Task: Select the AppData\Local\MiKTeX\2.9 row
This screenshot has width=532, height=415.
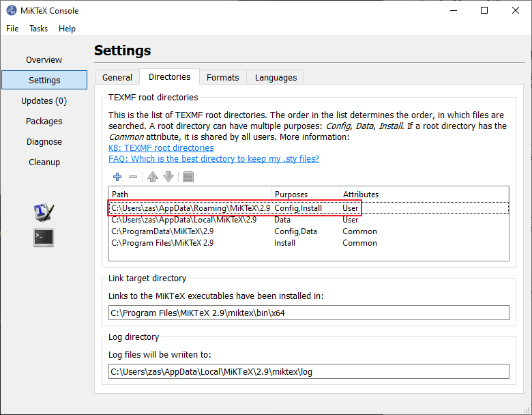Action: 309,220
